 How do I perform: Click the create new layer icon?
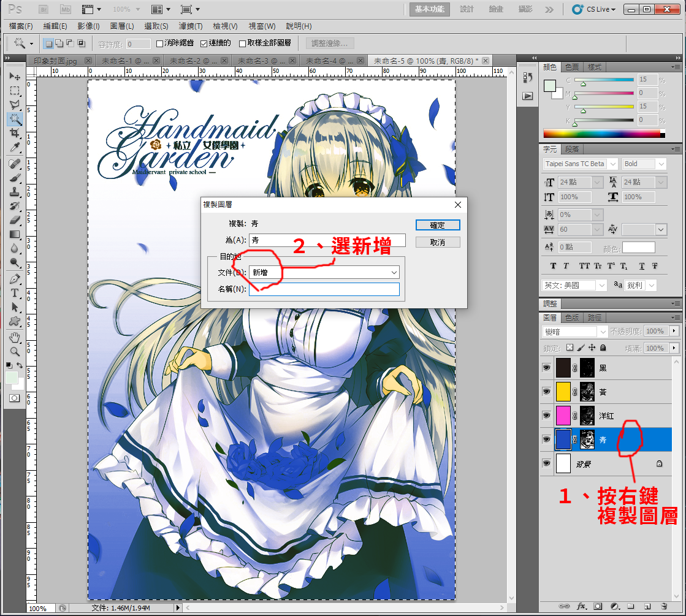(647, 606)
